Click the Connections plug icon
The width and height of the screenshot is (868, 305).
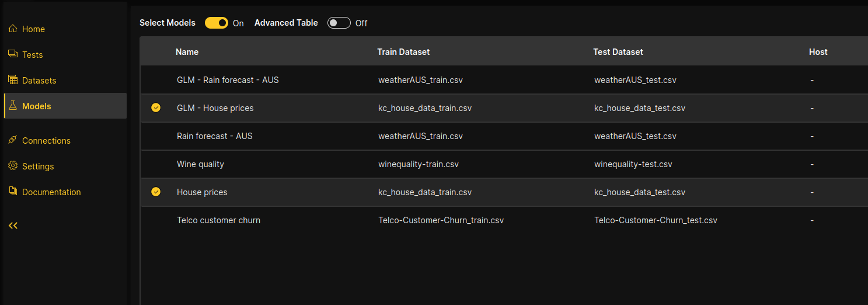(x=13, y=140)
